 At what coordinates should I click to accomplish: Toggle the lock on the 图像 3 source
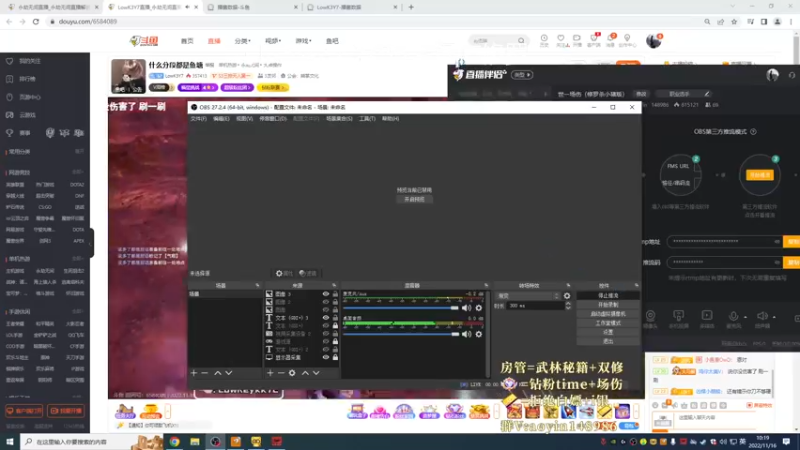pyautogui.click(x=335, y=294)
